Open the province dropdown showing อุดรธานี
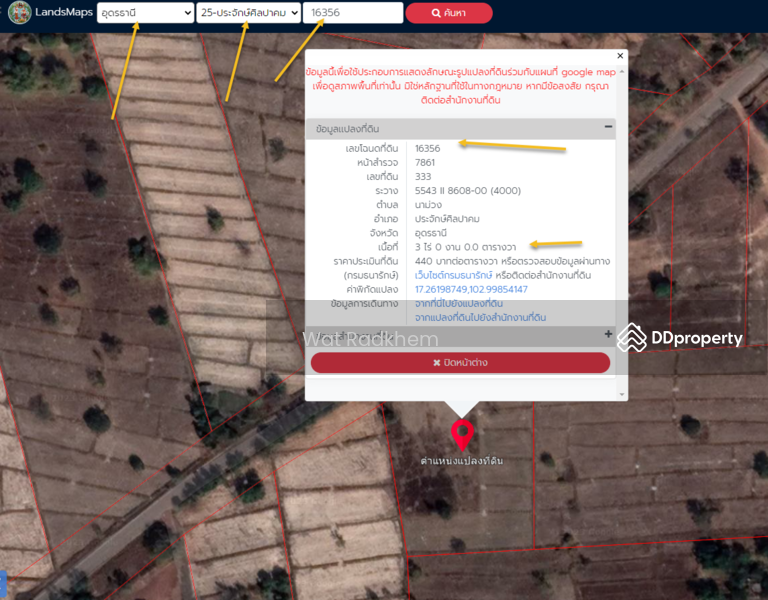Screen dimensions: 768x600 pos(145,13)
